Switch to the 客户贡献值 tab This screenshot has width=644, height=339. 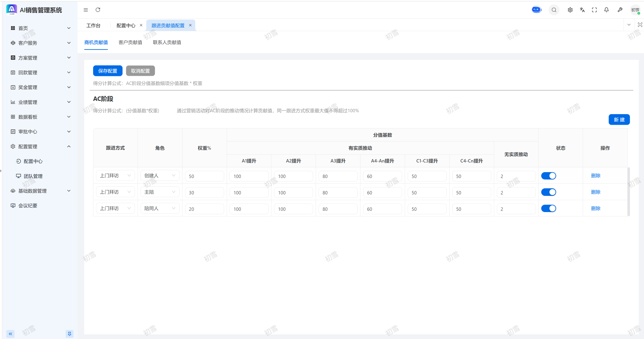(130, 42)
